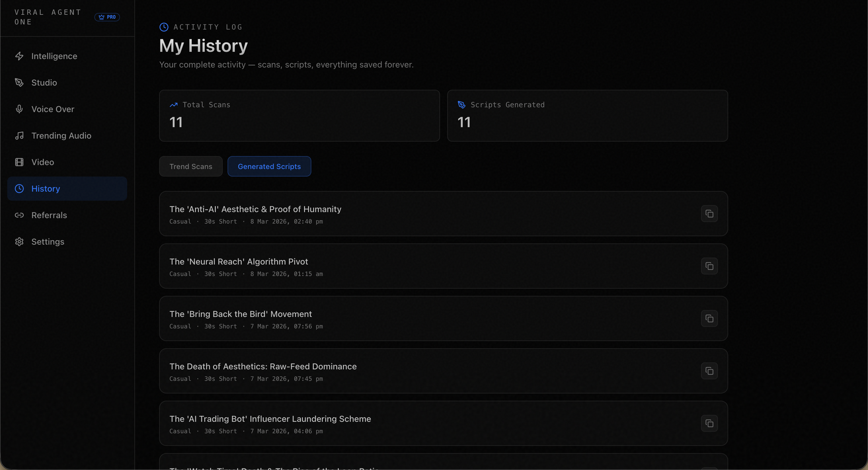This screenshot has height=470, width=868.
Task: Click the Activity Log clock icon
Action: (164, 27)
